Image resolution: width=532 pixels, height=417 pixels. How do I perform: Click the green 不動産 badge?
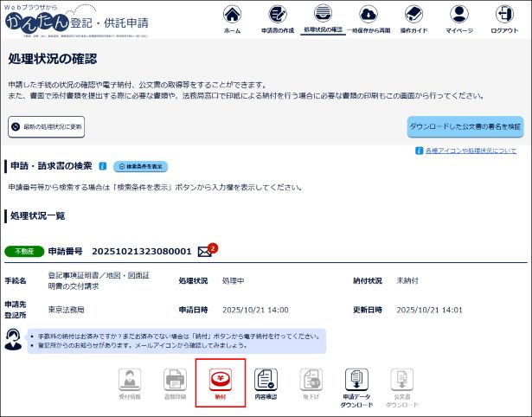tap(24, 252)
